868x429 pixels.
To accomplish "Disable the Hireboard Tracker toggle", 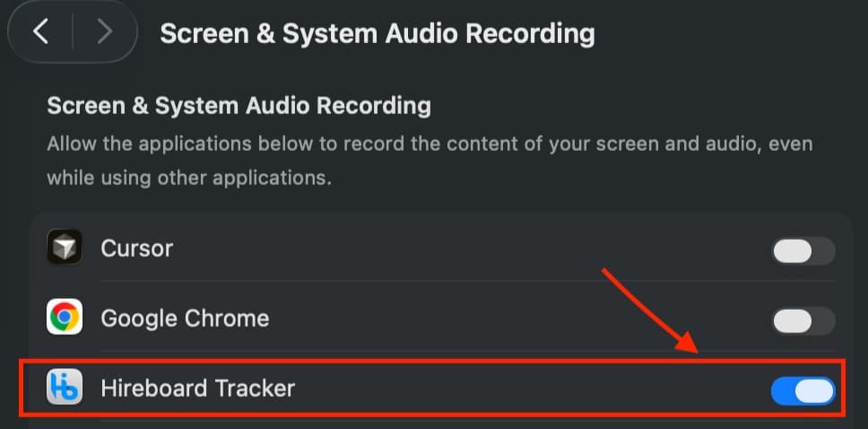I will (x=803, y=390).
